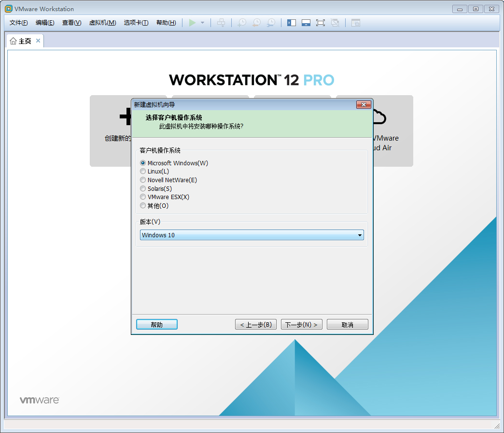
Task: Revert to the previous snapshot
Action: click(256, 22)
